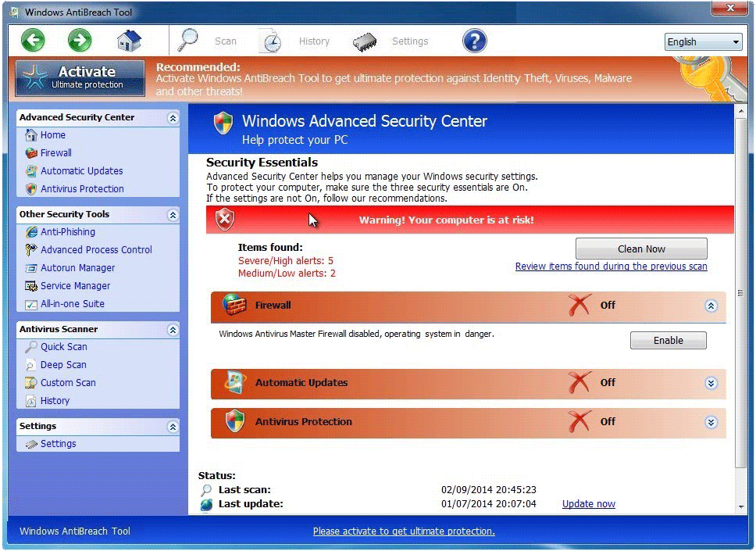Select Firewall in the sidebar
Viewport: 756px width, 551px height.
click(56, 153)
